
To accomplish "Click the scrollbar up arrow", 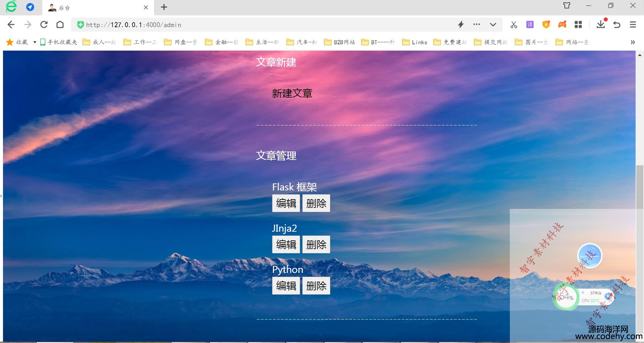I will (640, 55).
